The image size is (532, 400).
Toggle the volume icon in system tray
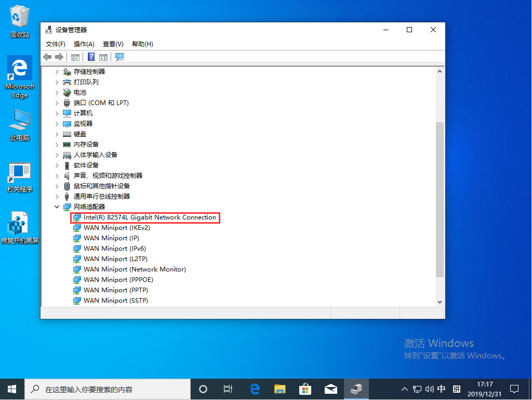429,389
